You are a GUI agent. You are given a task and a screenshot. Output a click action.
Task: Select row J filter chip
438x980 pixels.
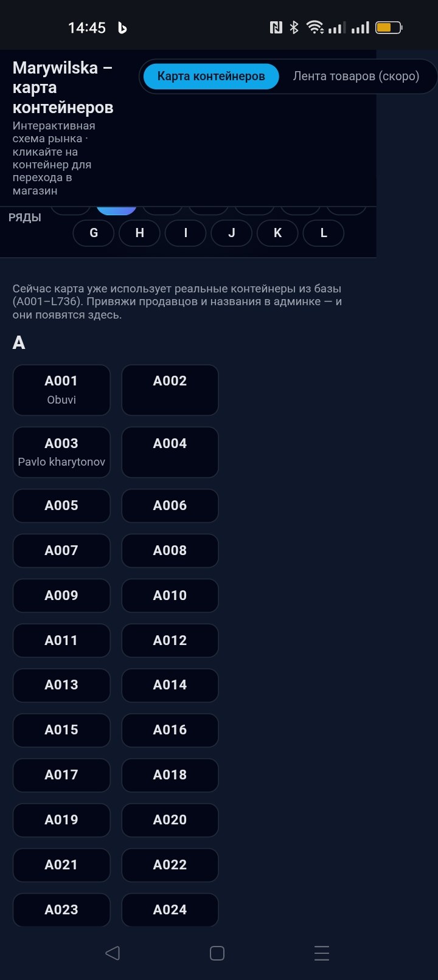[x=231, y=233]
